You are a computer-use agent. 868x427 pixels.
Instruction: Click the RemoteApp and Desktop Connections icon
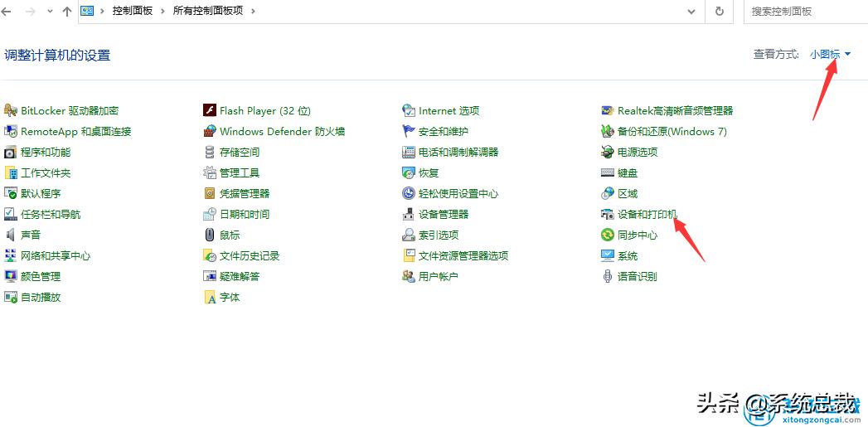click(11, 131)
